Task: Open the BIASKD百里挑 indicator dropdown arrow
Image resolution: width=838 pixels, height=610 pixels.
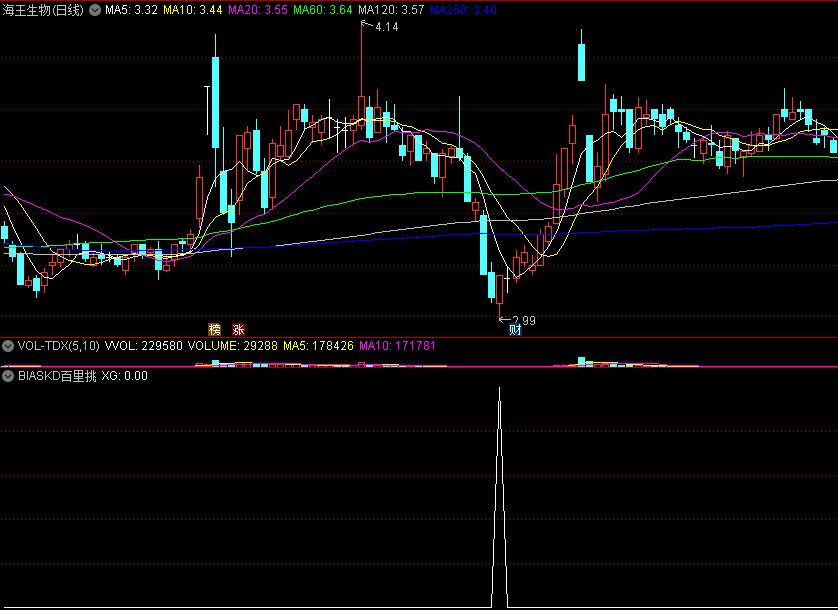Action: click(x=7, y=376)
